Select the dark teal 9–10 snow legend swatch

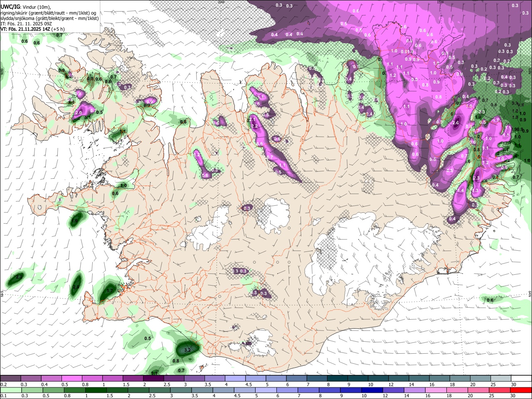pyautogui.click(x=357, y=379)
